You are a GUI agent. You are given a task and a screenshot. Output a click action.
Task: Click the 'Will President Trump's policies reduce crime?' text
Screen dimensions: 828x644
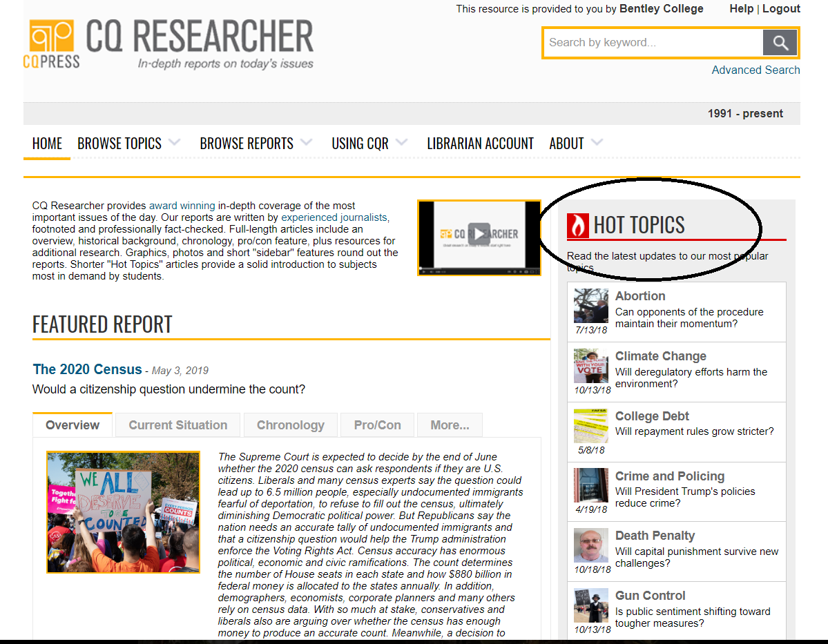point(685,497)
